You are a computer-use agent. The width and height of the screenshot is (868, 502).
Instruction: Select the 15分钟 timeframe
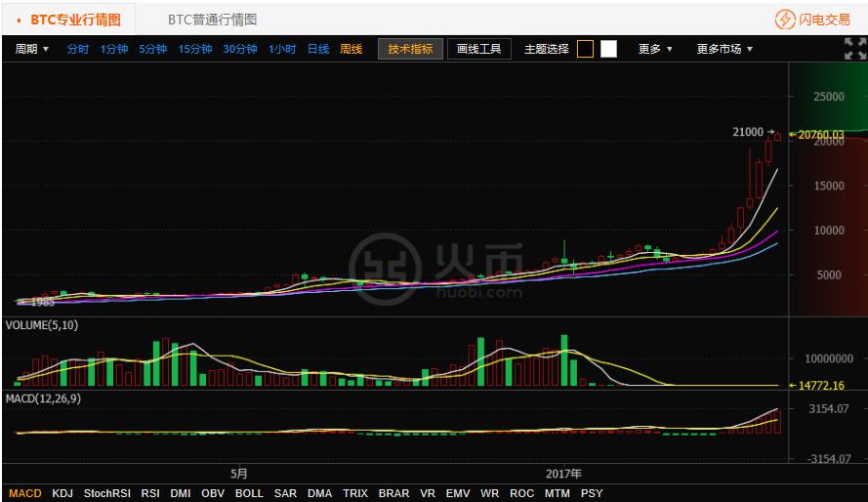(194, 49)
